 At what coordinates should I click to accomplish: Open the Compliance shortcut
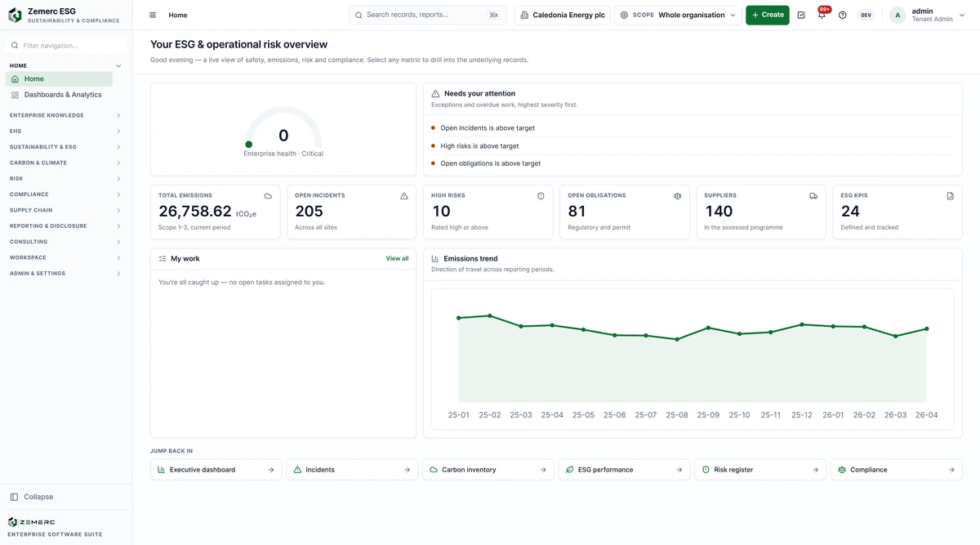click(897, 470)
